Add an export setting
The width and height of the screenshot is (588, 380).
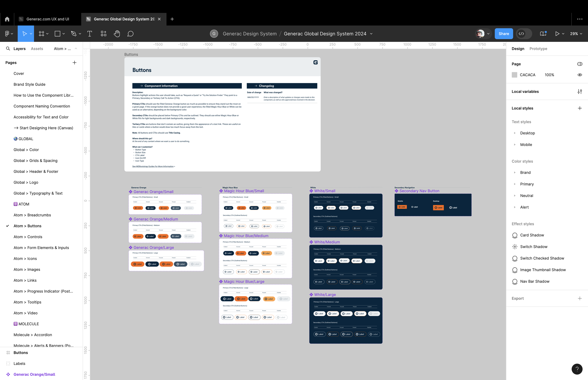[580, 298]
